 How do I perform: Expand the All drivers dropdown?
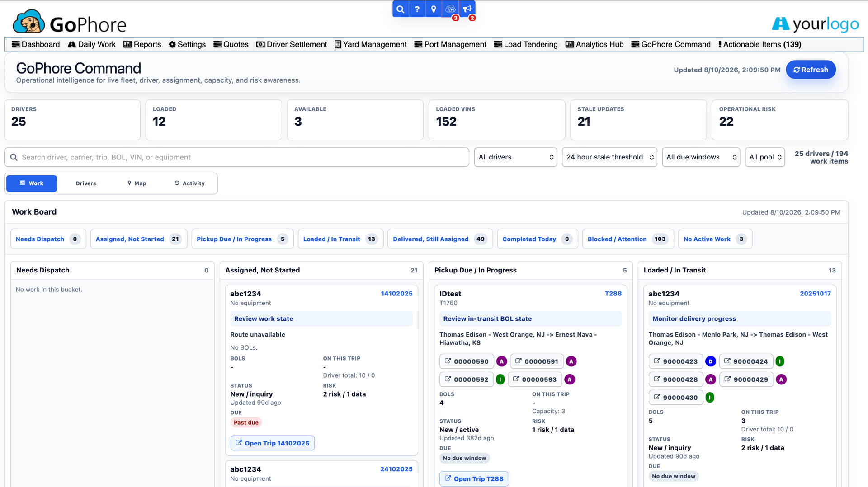pos(515,157)
